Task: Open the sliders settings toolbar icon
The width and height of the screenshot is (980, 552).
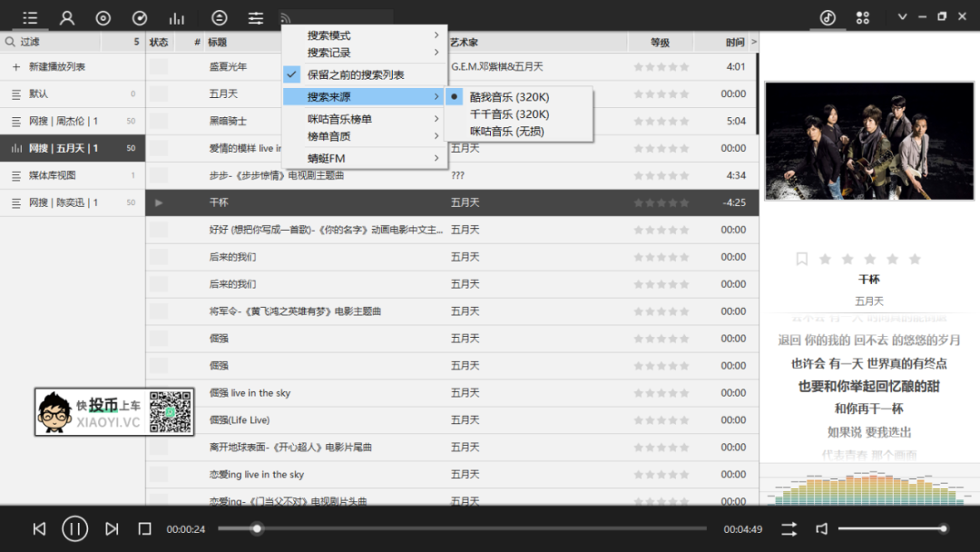Action: point(256,18)
